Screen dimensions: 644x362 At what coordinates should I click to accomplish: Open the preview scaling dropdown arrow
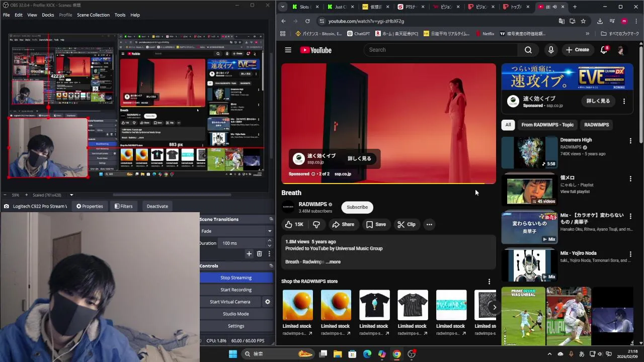(71, 195)
